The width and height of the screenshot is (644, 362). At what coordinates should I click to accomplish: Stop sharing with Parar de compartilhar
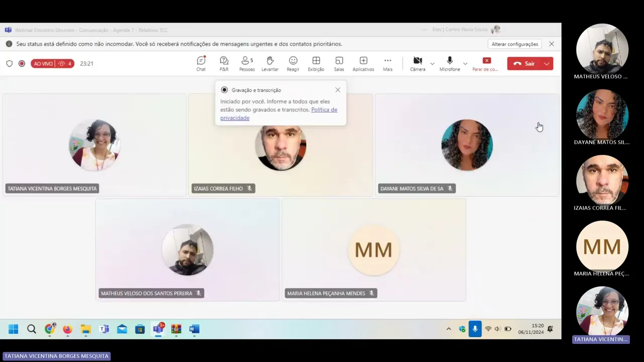(x=486, y=63)
